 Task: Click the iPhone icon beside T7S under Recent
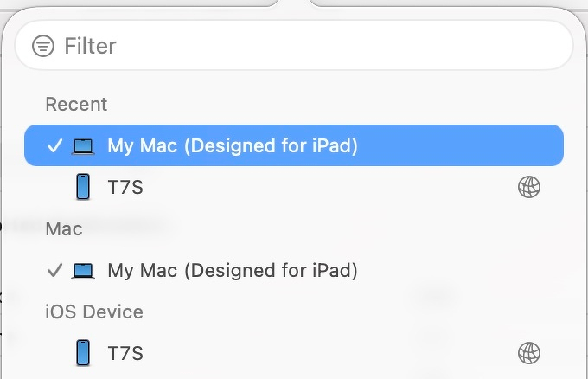point(83,187)
